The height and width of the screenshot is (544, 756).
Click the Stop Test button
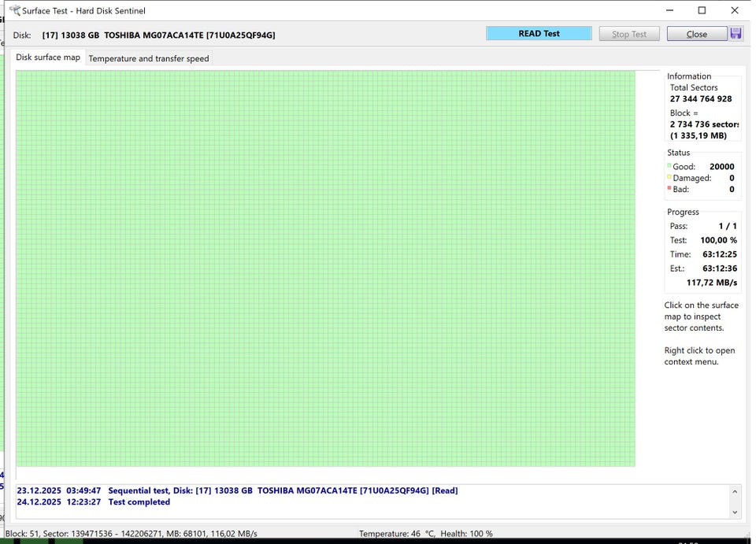click(629, 34)
